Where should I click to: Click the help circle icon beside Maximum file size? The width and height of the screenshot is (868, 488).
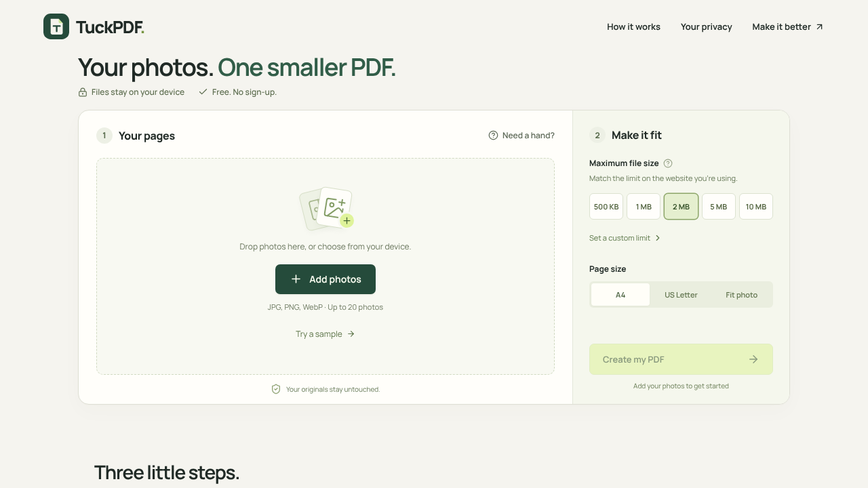pyautogui.click(x=668, y=163)
